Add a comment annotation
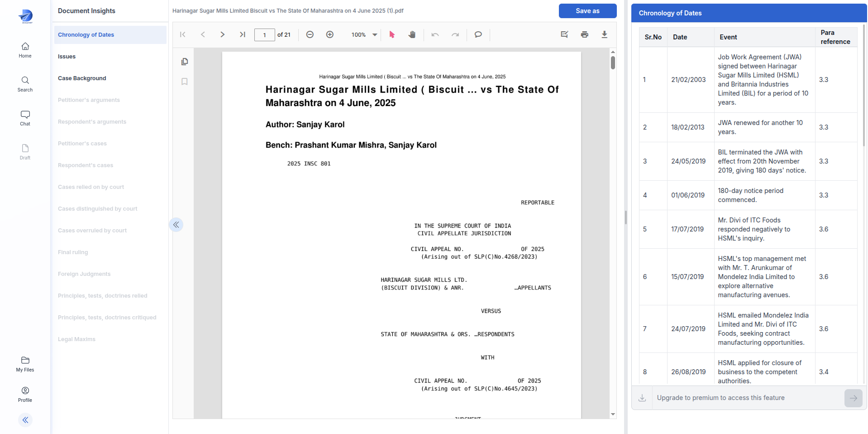This screenshot has width=868, height=434. [x=478, y=34]
